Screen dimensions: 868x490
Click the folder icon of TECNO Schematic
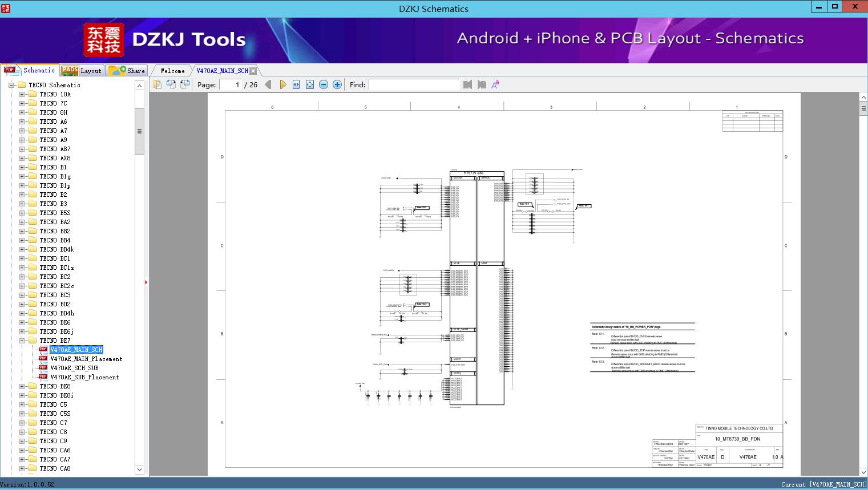point(22,85)
